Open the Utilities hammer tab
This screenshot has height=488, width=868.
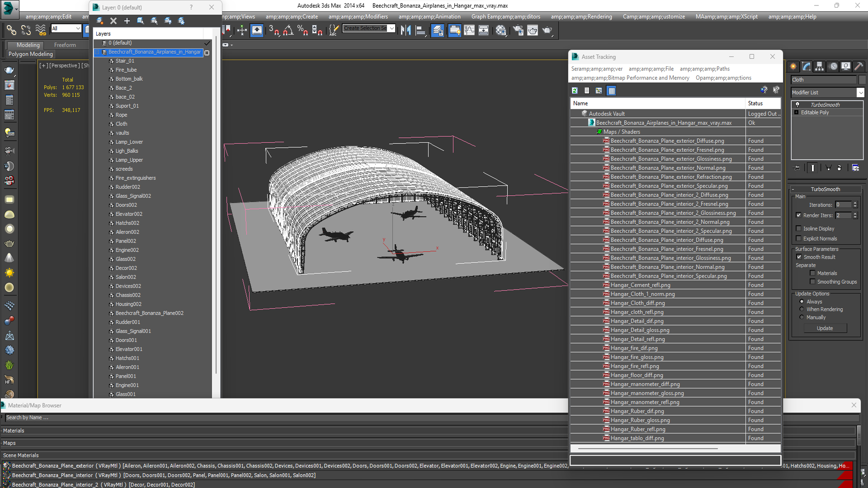859,66
